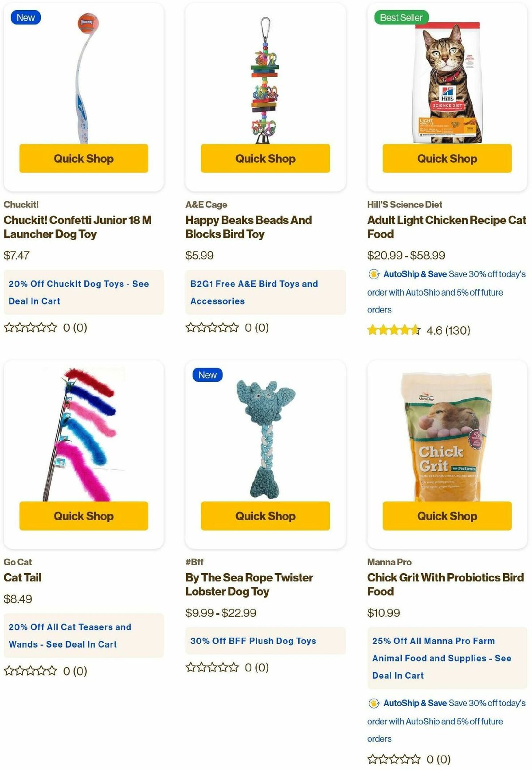Click the empty star rating under Happy Beaks toy

click(x=212, y=328)
